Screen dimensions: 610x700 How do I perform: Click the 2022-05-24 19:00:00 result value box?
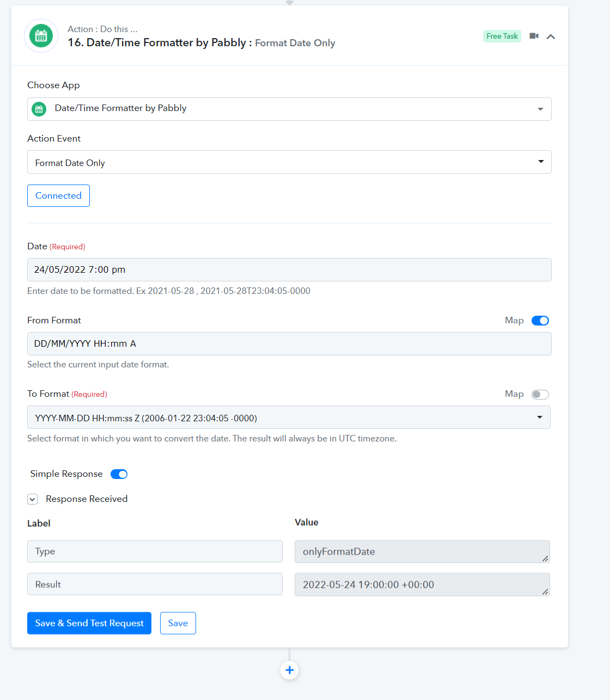point(422,585)
